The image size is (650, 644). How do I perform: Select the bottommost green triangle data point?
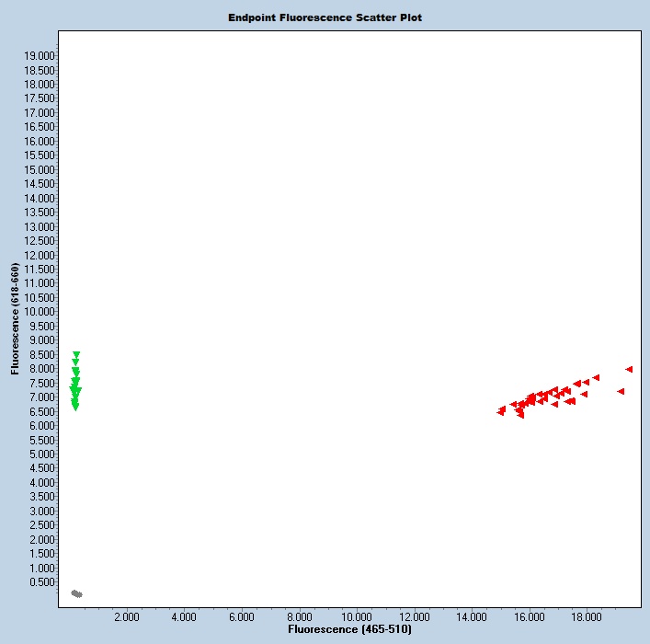click(x=75, y=407)
